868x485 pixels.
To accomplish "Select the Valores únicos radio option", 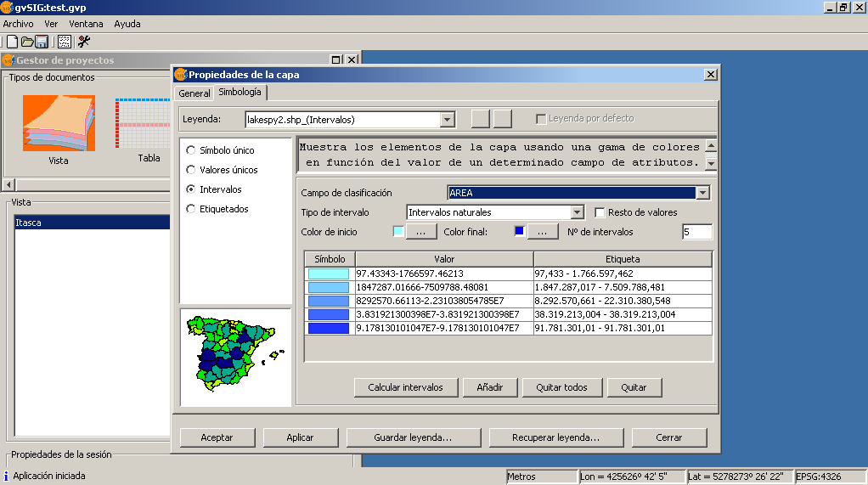I will (191, 170).
